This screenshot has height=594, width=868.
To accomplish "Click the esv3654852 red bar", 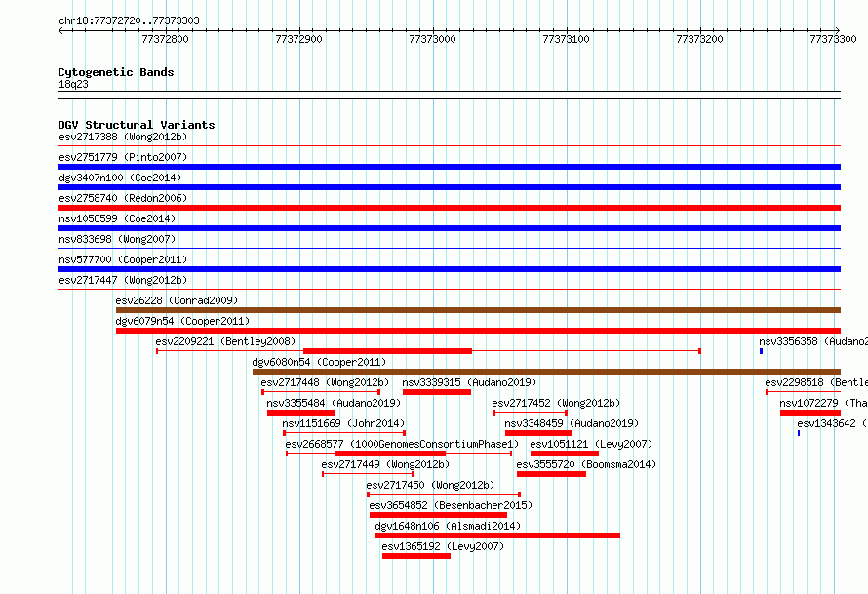I will 439,515.
